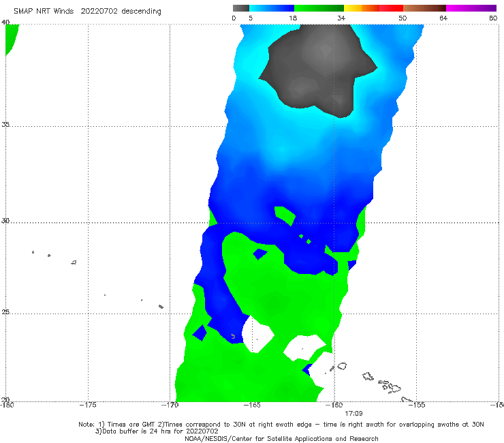Click the longitude label '-155'
Image resolution: width=504 pixels, height=443 pixels.
417,405
